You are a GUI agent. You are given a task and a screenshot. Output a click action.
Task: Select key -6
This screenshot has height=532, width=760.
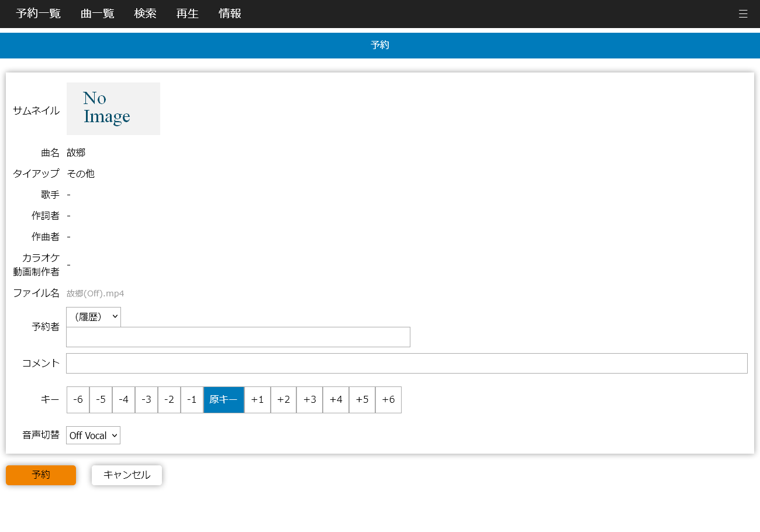tap(78, 400)
